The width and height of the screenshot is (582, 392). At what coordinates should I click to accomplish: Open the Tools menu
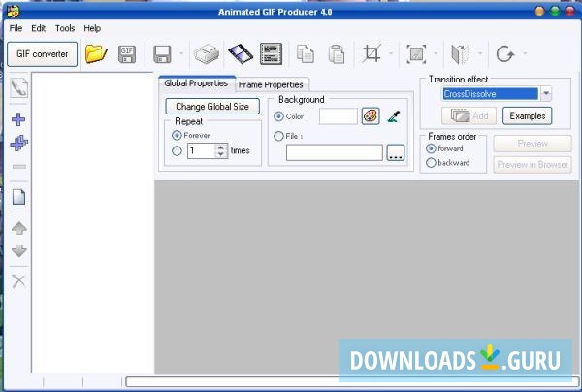tap(65, 28)
